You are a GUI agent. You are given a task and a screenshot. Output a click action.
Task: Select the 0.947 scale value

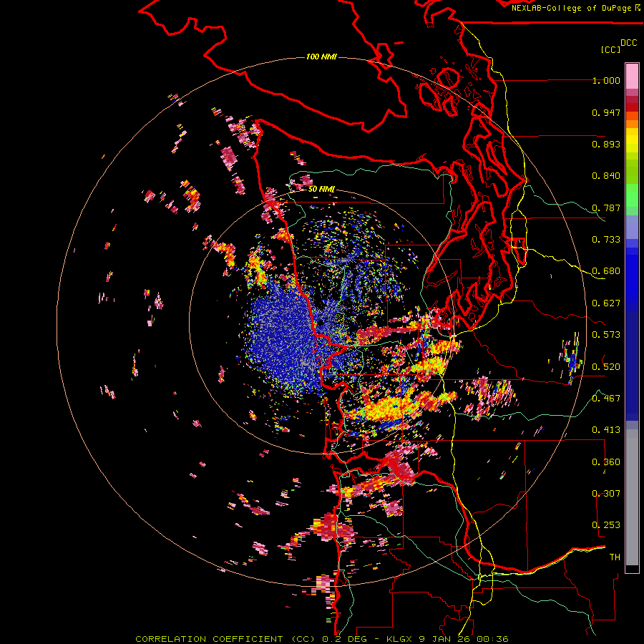click(x=606, y=112)
